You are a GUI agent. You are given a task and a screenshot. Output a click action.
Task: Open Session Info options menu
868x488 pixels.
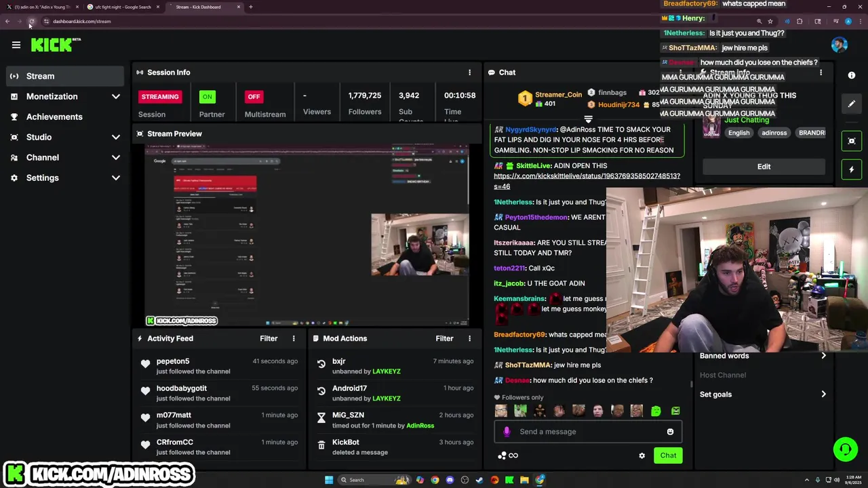coord(469,73)
